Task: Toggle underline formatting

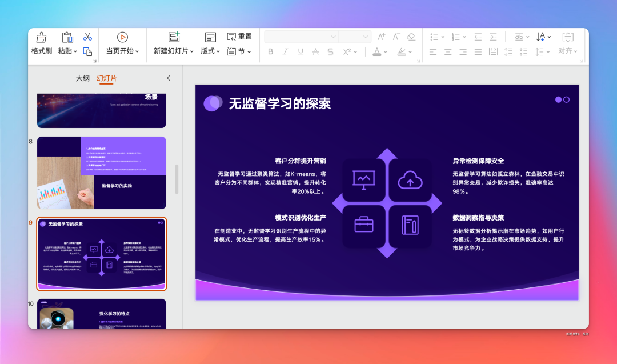Action: coord(301,51)
